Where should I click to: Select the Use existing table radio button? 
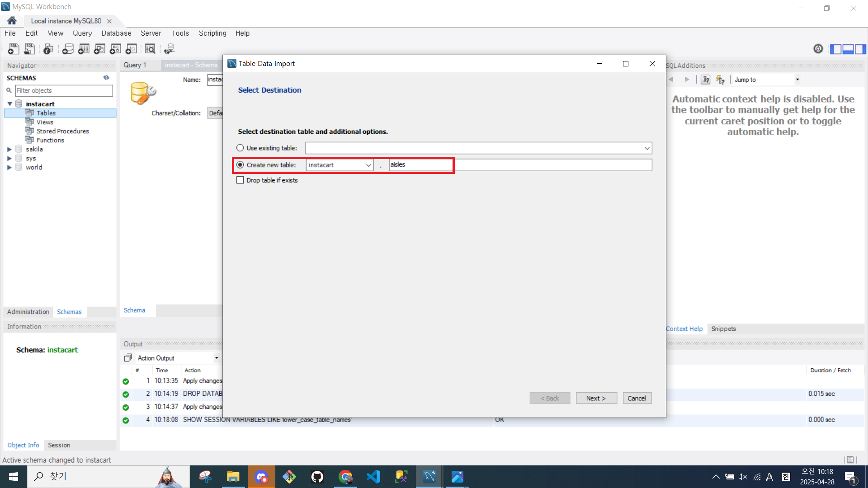pos(240,148)
